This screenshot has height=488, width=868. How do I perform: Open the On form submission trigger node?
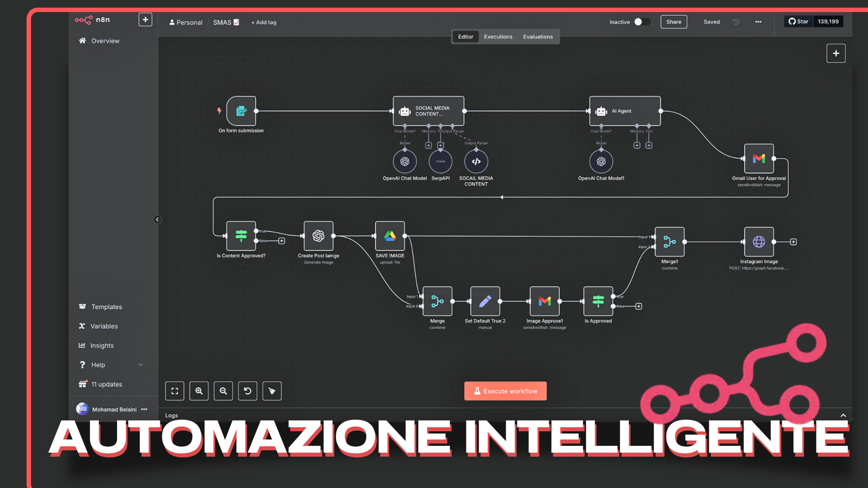pos(241,111)
